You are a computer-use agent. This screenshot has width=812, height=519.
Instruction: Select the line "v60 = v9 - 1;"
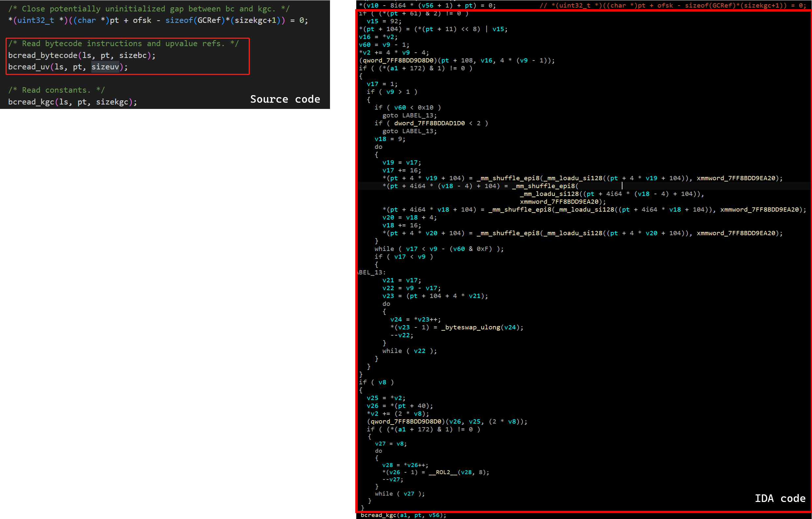tap(384, 45)
